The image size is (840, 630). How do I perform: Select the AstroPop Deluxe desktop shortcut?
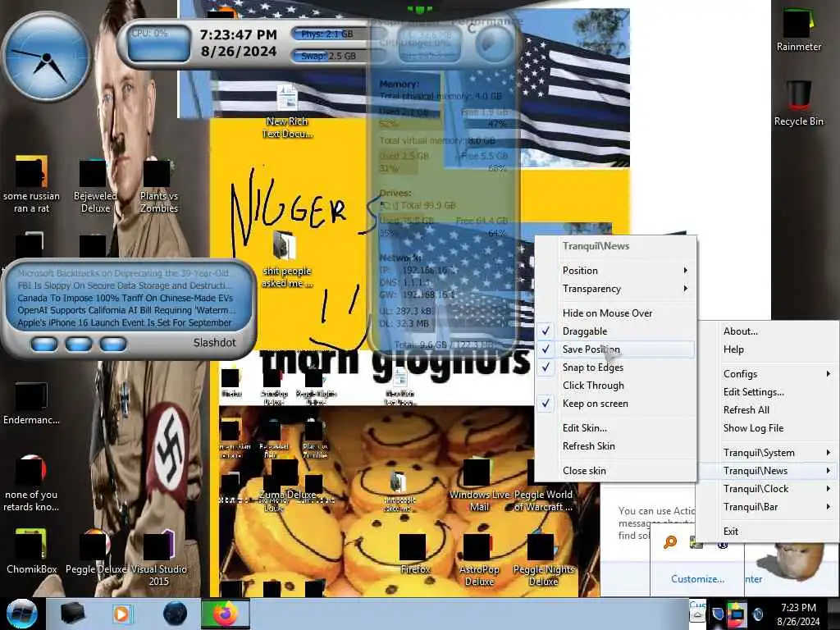(479, 559)
